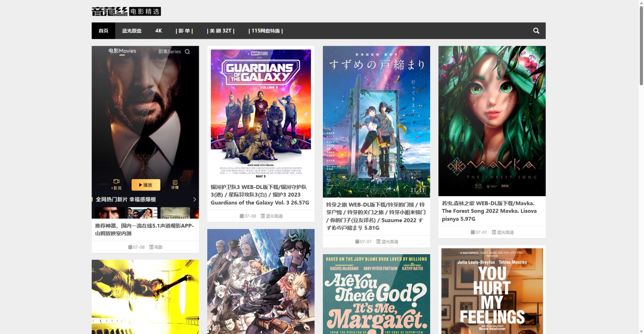Viewport: 644px width, 334px height.
Task: Click the 07-01 date on the 森林之歌 card
Action: coord(481,232)
